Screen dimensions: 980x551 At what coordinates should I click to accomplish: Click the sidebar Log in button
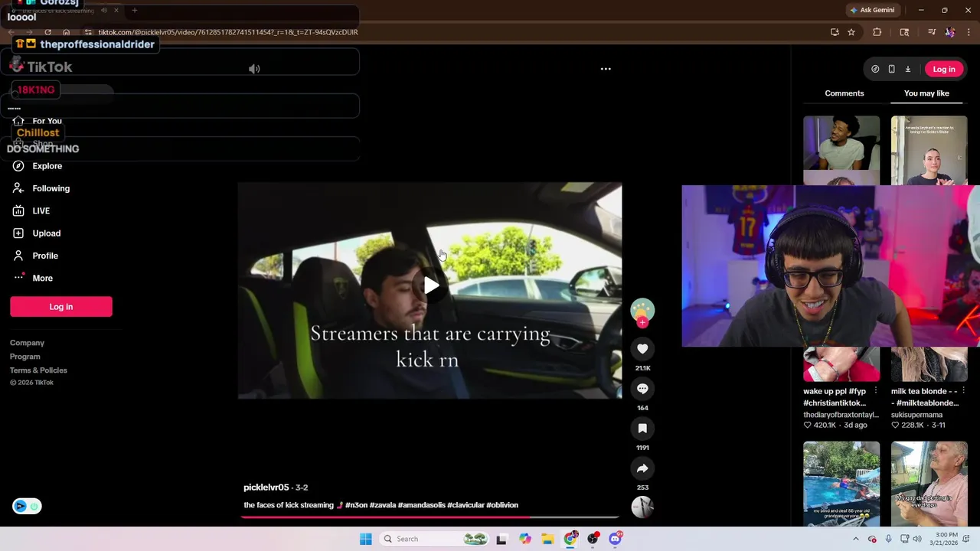pyautogui.click(x=61, y=307)
